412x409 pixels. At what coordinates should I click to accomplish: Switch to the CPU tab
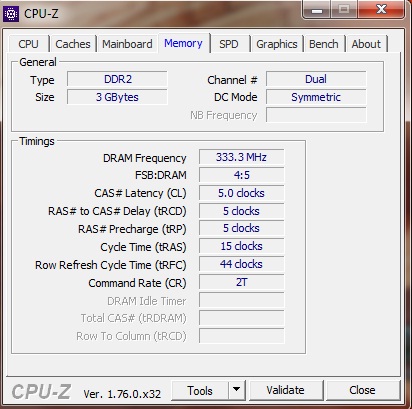click(29, 44)
